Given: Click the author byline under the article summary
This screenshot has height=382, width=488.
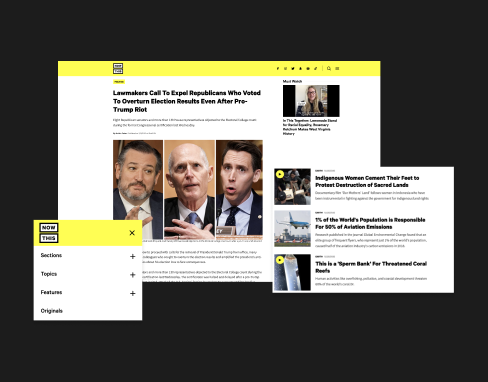Looking at the screenshot, I should pos(134,133).
